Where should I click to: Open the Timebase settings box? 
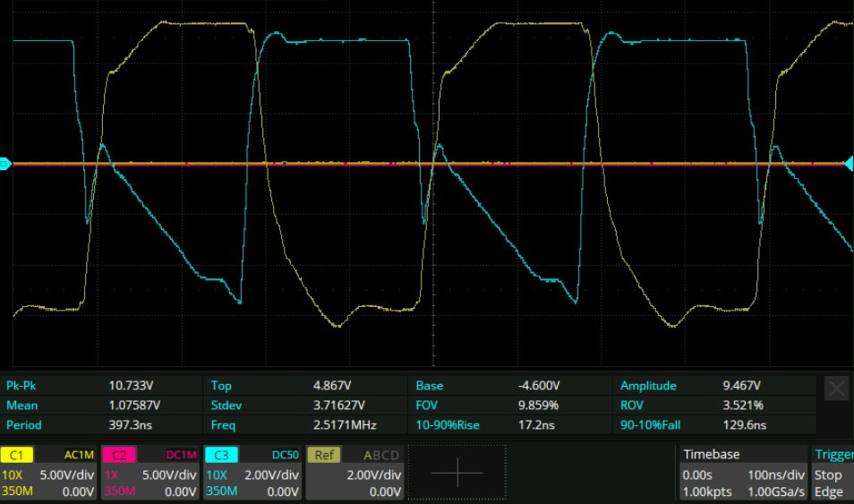742,473
